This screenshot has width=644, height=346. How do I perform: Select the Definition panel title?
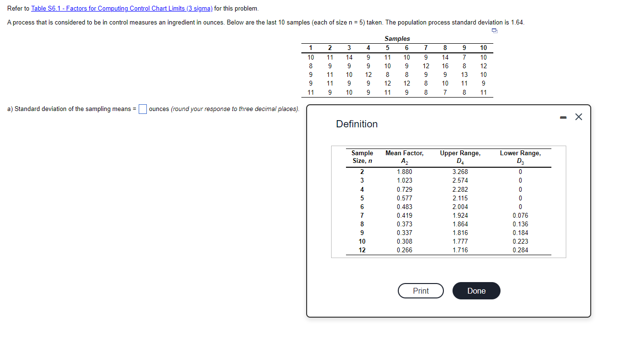click(357, 124)
